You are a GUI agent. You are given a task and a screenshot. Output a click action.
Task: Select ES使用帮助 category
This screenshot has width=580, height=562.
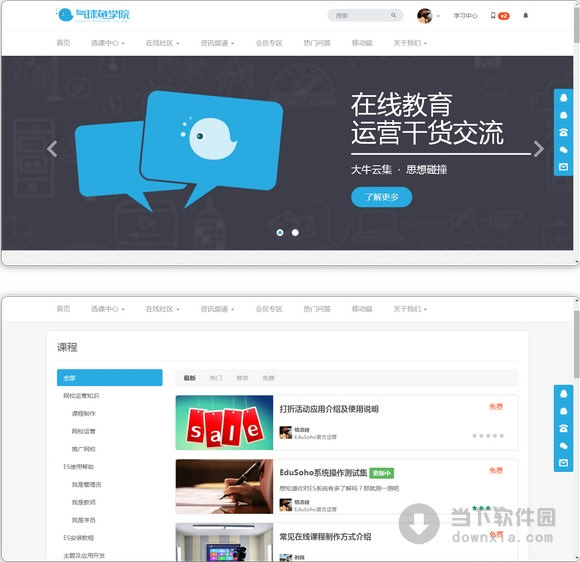pos(78,467)
